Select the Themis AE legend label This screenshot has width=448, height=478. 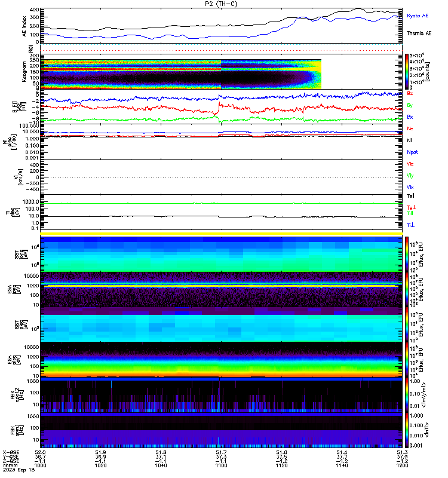click(x=419, y=33)
